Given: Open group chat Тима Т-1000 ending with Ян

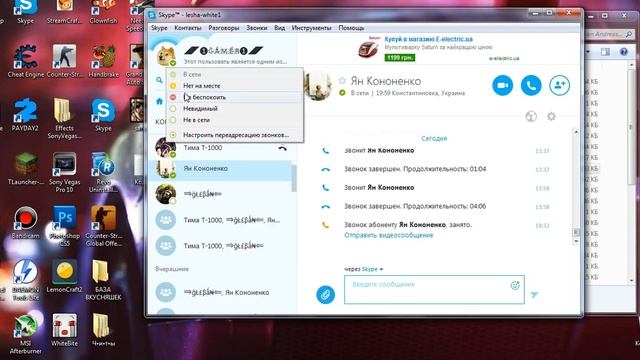Looking at the screenshot, I should pos(220,220).
